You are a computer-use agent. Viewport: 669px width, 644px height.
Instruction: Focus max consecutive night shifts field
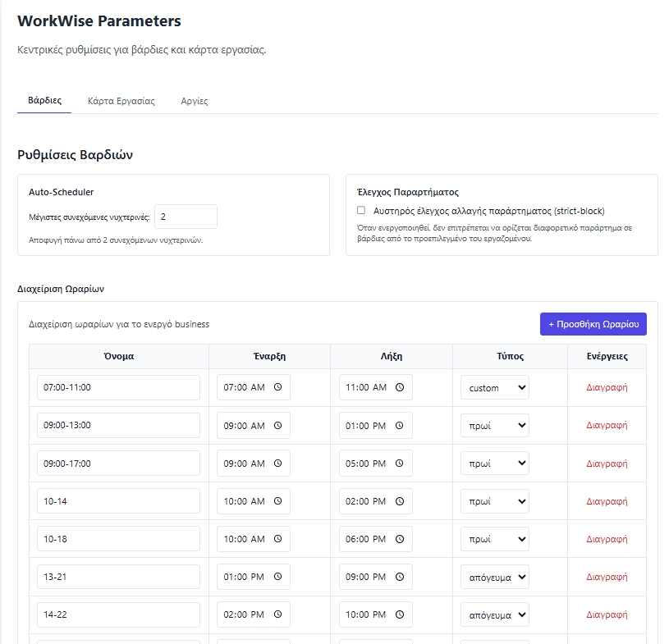(x=186, y=217)
